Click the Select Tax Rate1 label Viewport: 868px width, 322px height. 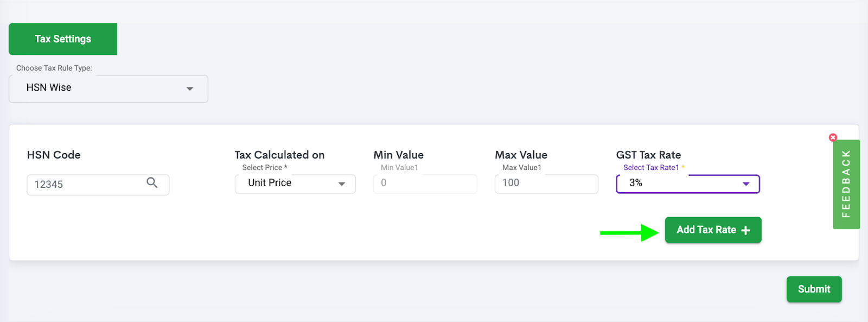click(651, 168)
